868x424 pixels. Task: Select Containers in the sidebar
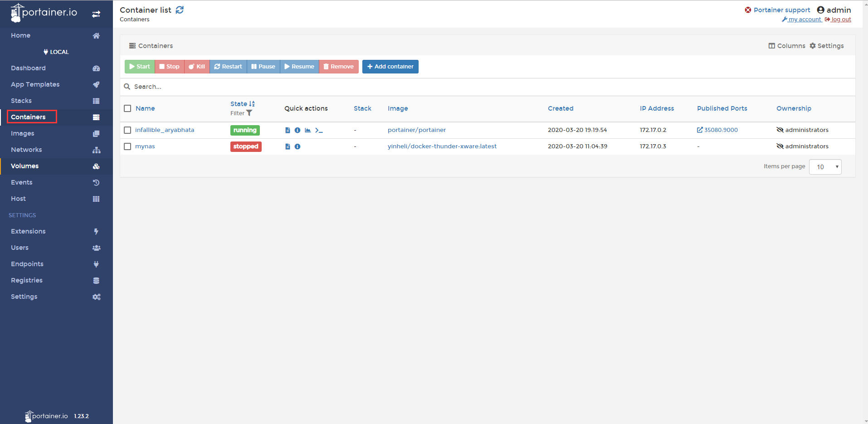click(x=28, y=117)
